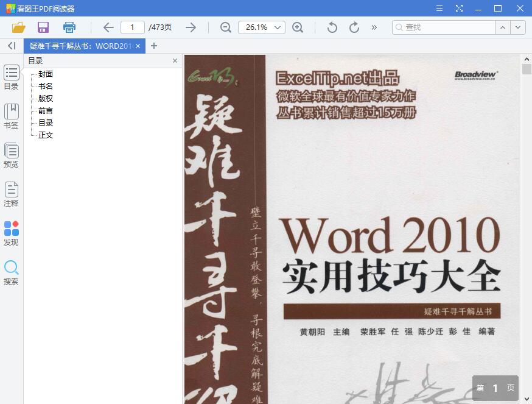Image resolution: width=532 pixels, height=404 pixels.
Task: Open the 搜索 search sidebar panel
Action: coord(11,272)
